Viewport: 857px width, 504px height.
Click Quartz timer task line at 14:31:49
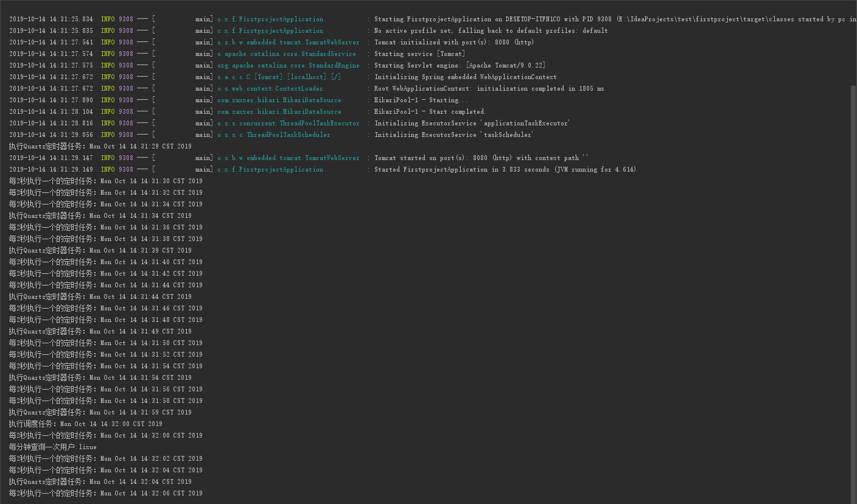point(100,332)
